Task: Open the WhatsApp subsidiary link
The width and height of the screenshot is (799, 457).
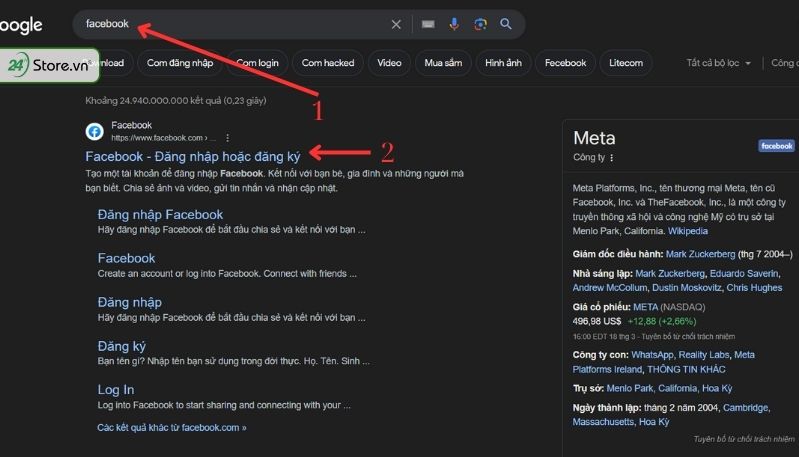Action: pos(652,355)
